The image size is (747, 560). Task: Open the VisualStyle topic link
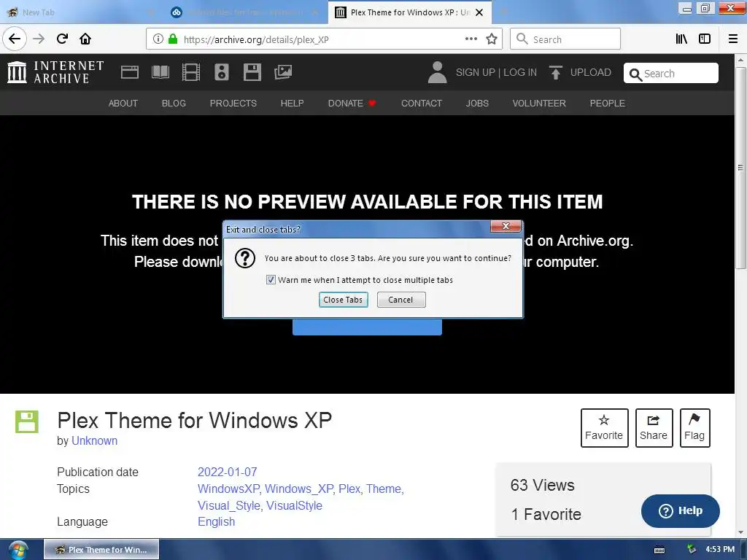point(294,505)
